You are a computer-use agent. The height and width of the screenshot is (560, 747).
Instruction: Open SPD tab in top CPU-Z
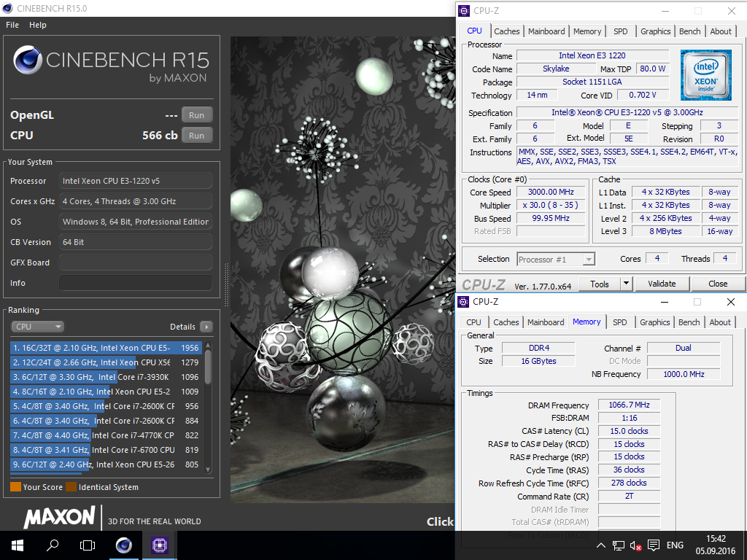tap(620, 31)
